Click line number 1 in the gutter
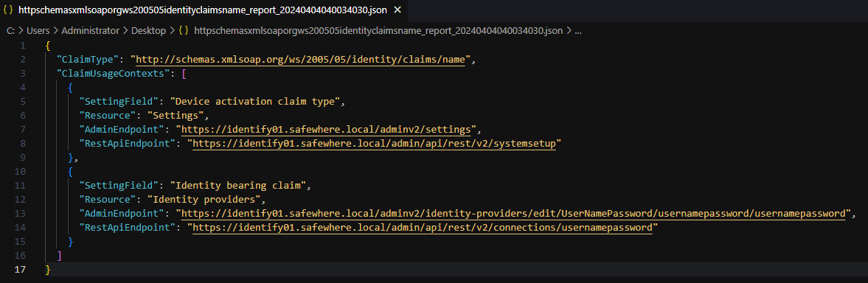The height and width of the screenshot is (283, 868). [22, 46]
